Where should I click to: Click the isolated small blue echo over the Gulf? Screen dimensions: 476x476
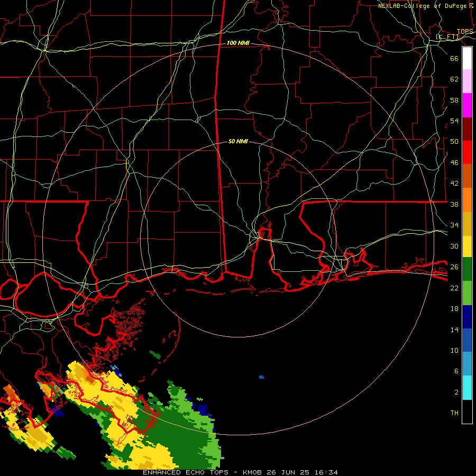pos(262,377)
